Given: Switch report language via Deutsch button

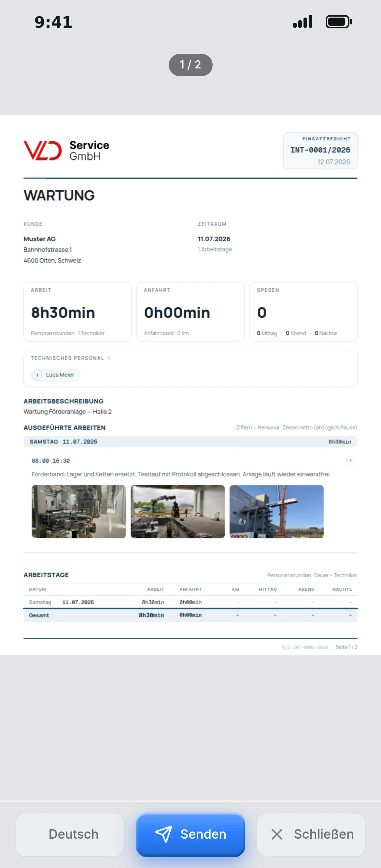Looking at the screenshot, I should [70, 834].
